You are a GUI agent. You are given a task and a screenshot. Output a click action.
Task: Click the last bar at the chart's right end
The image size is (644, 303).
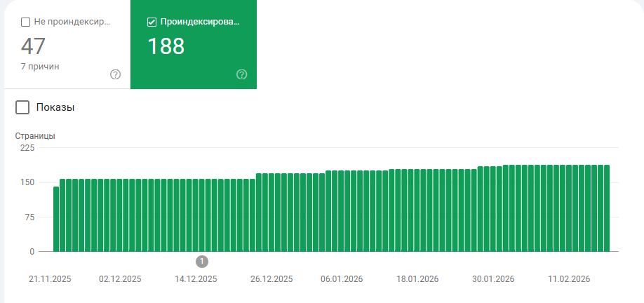coord(607,208)
